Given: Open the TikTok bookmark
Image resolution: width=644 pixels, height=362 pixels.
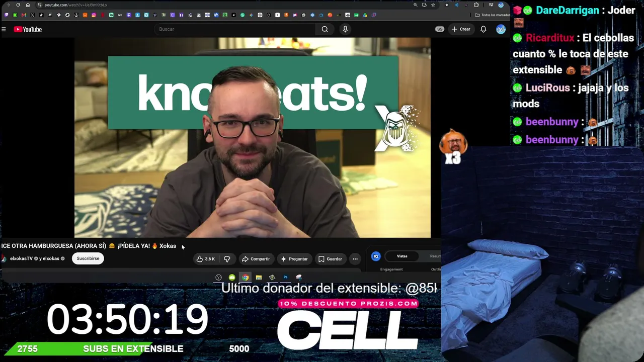Looking at the screenshot, I should [x=41, y=15].
